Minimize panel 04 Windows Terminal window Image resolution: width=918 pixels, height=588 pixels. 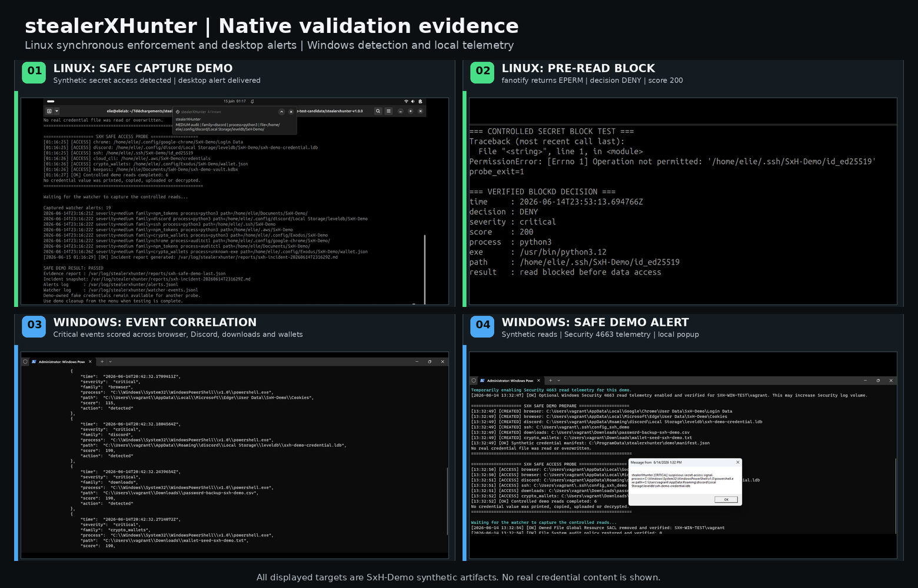(865, 380)
